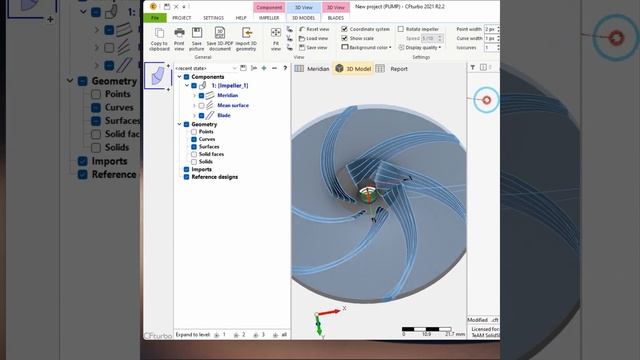The width and height of the screenshot is (640, 360).
Task: Copy the 3D view to clipboard
Action: click(159, 39)
